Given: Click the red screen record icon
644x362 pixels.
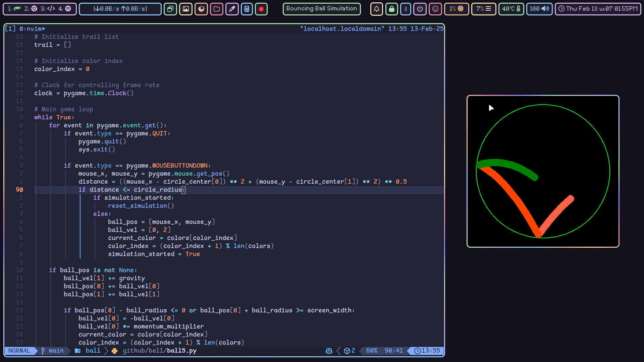Looking at the screenshot, I should (x=261, y=9).
